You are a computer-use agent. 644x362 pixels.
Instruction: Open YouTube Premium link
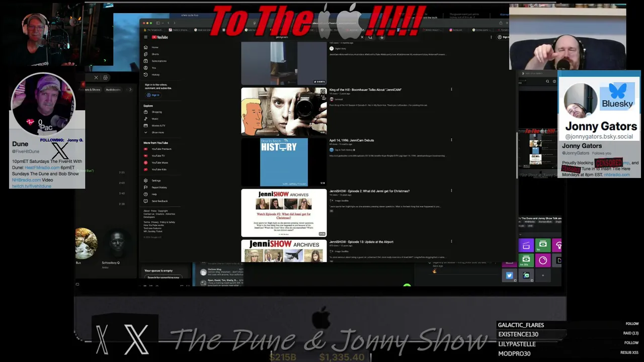pyautogui.click(x=158, y=149)
